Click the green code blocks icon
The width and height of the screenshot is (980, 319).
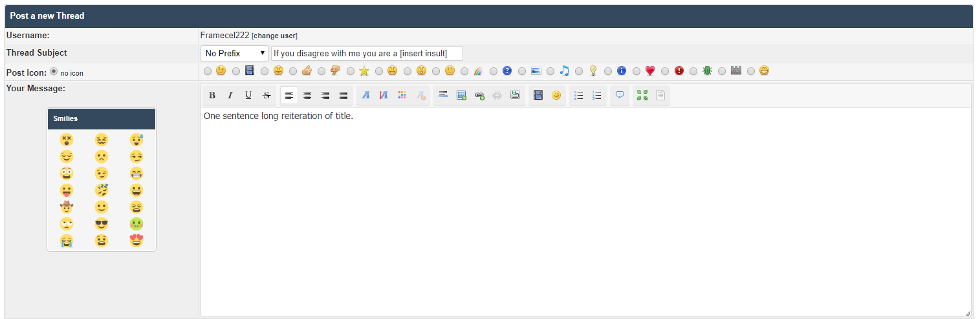642,95
